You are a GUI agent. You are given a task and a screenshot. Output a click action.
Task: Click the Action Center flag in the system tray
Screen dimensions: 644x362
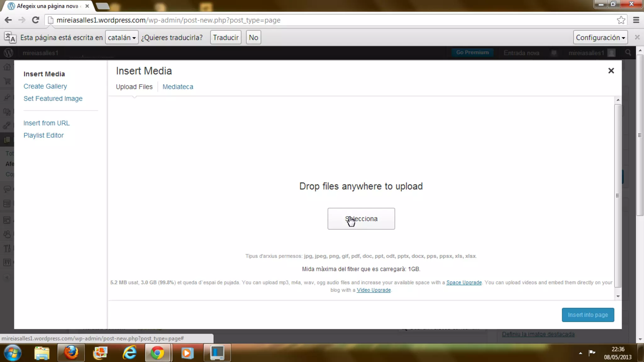tap(592, 353)
